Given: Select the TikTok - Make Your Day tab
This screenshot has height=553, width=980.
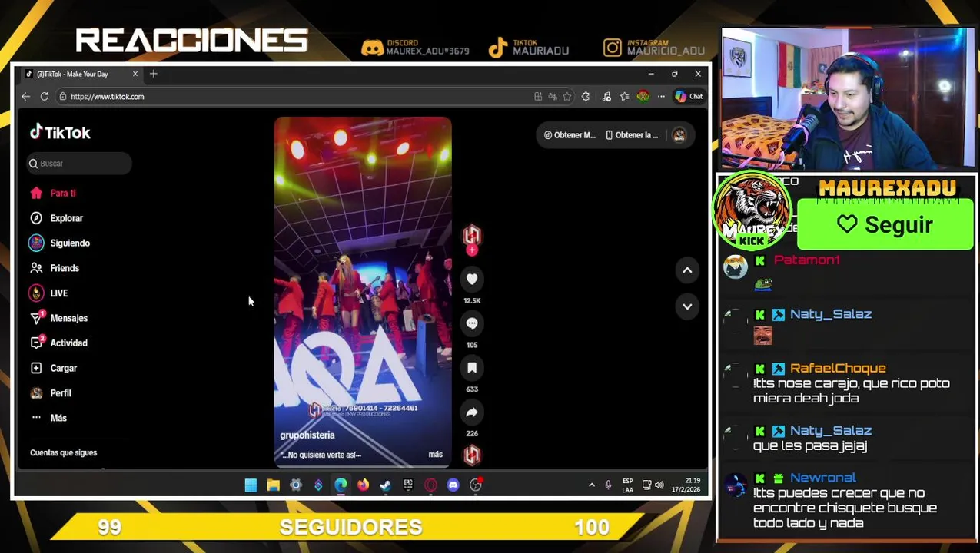Looking at the screenshot, I should click(81, 74).
